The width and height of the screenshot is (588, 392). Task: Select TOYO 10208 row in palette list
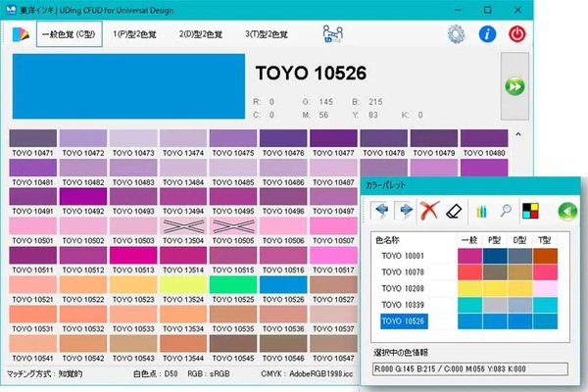402,289
